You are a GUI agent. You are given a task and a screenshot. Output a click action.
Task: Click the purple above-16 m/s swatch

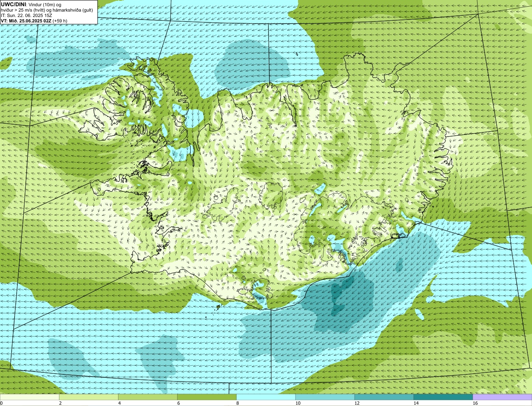[x=502, y=397]
